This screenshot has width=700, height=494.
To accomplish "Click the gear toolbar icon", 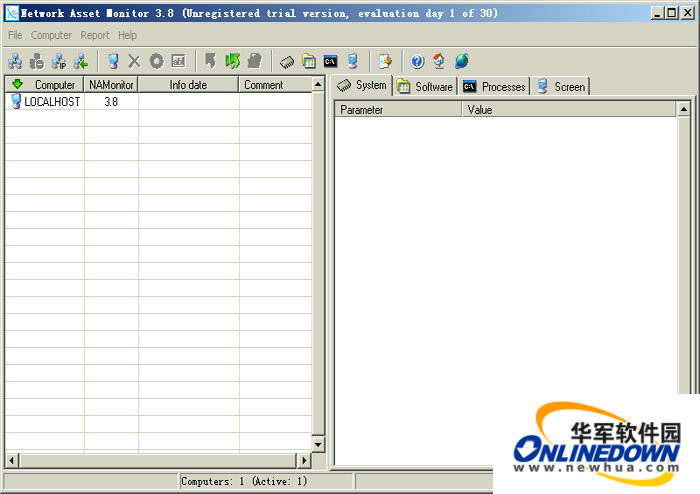I will [x=156, y=61].
